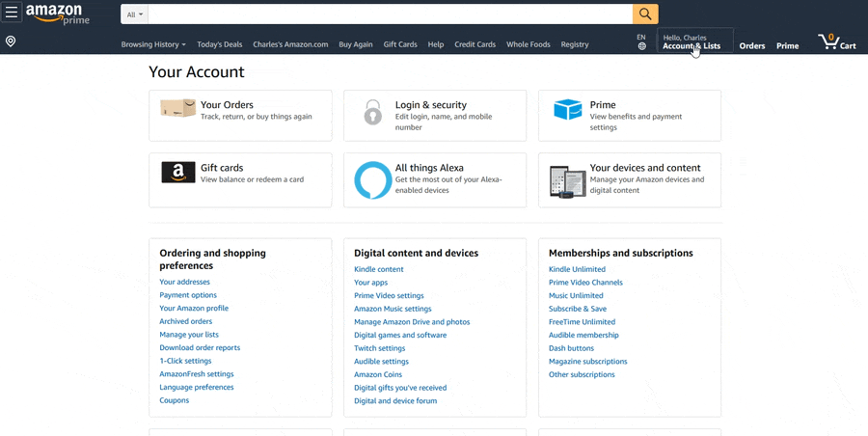Open the Your devices and content card

[x=629, y=179]
